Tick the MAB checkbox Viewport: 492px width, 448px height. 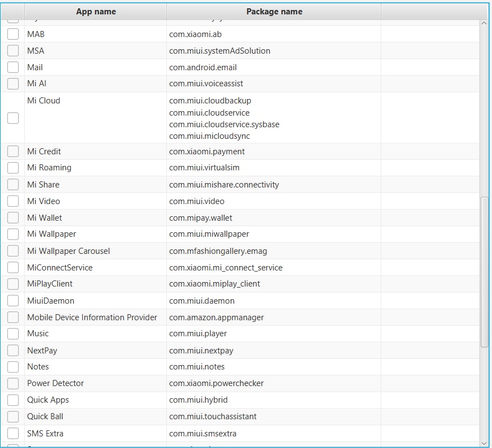coord(13,34)
